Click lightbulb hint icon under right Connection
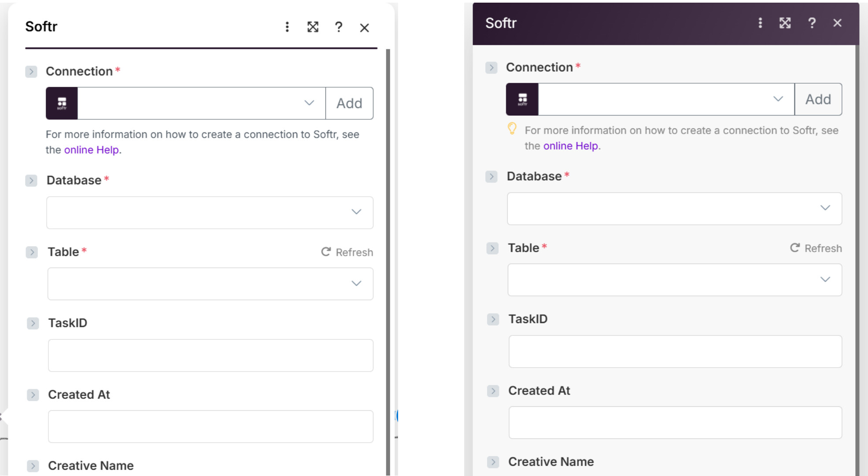Screen dimensions: 868x476 [x=512, y=129]
